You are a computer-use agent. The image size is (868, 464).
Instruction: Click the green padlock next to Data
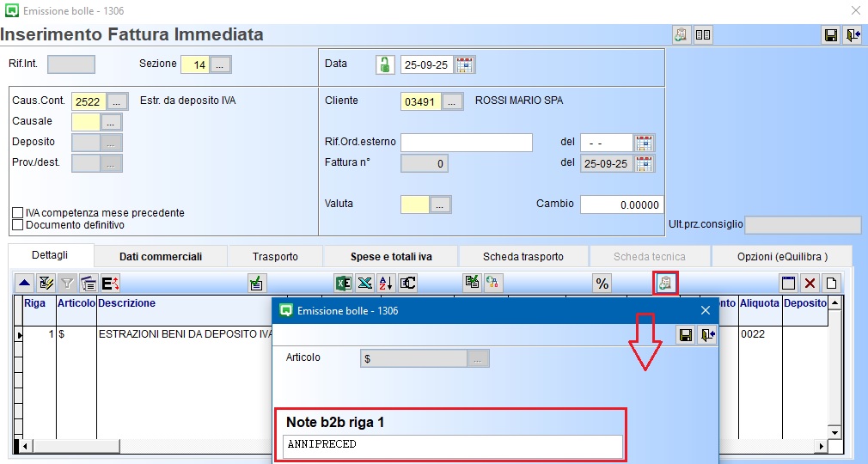[x=385, y=64]
